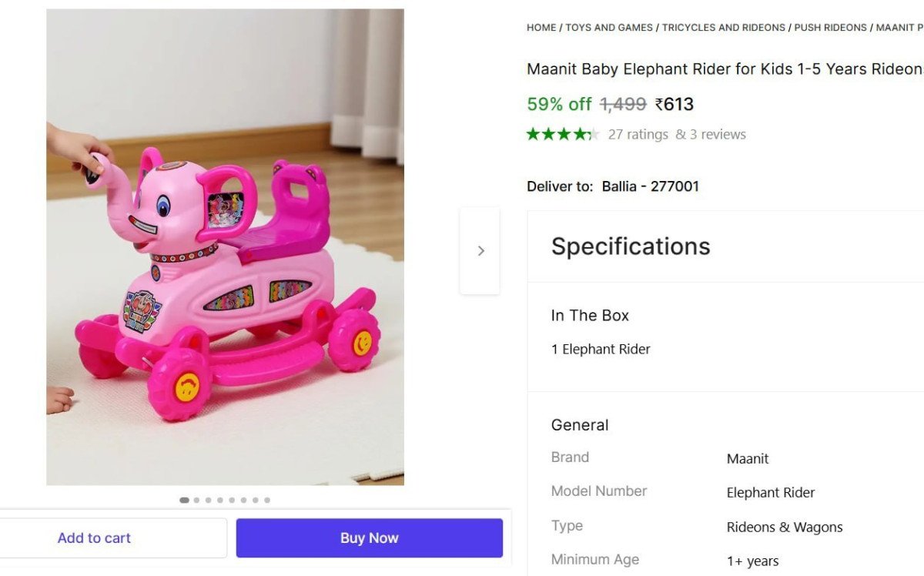Open the HOME breadcrumb link

(541, 27)
